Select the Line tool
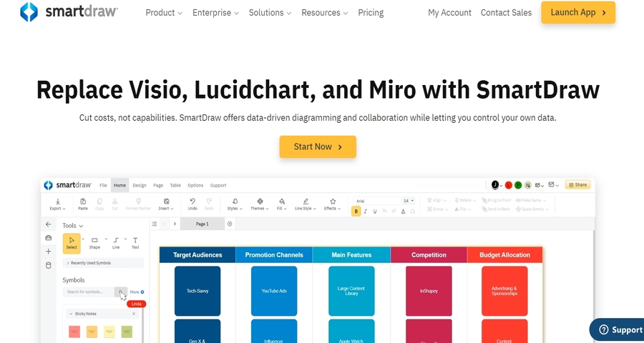This screenshot has width=644, height=343. (x=116, y=243)
